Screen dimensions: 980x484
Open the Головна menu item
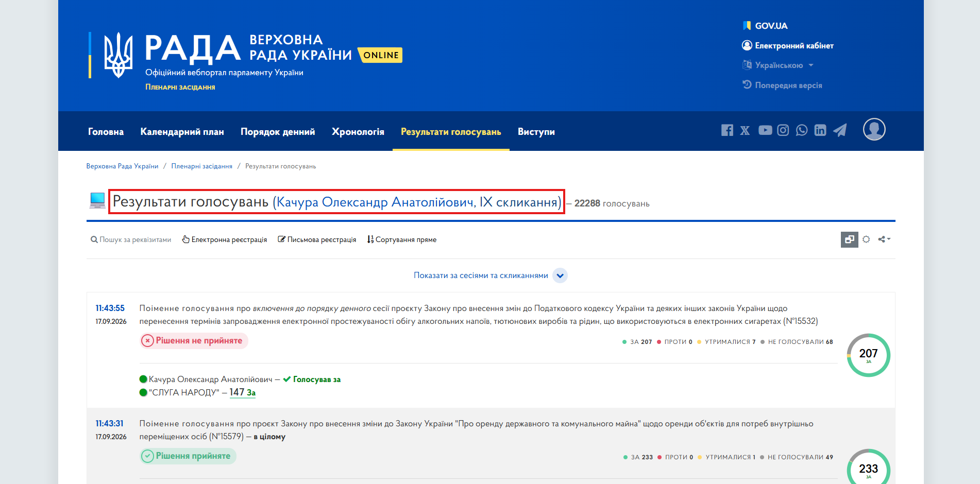pyautogui.click(x=106, y=132)
